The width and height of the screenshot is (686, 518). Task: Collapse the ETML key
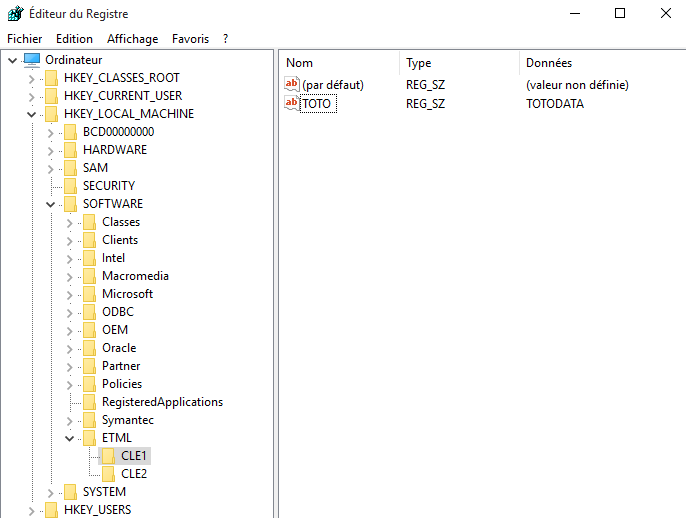[70, 438]
